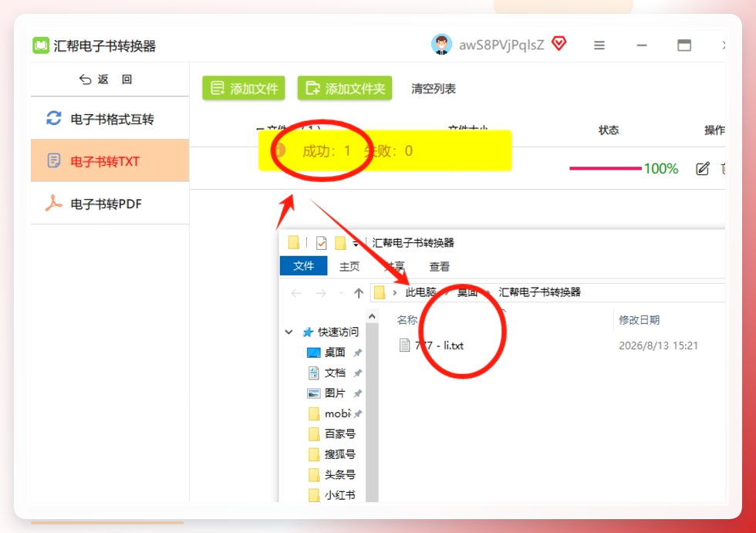Click navigation pane scrollbar up arrow
The width and height of the screenshot is (756, 533).
[372, 316]
